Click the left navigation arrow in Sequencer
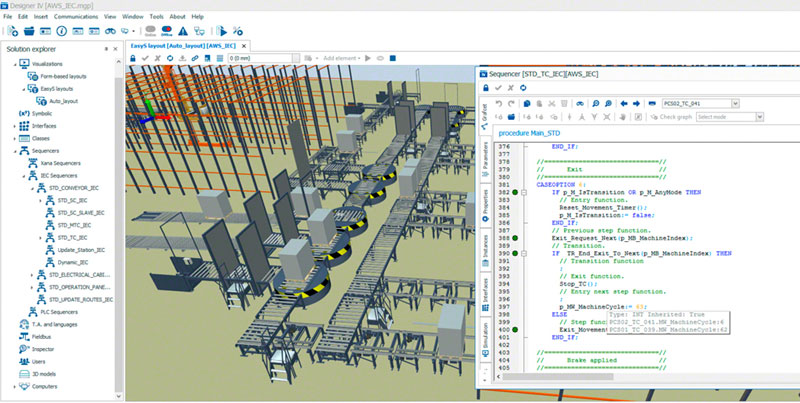The image size is (800, 403). click(623, 103)
